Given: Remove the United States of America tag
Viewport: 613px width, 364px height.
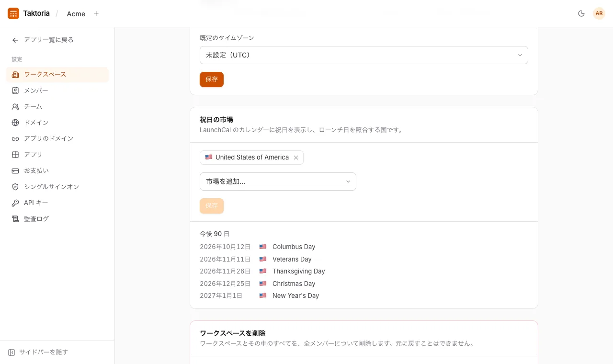Looking at the screenshot, I should (296, 158).
